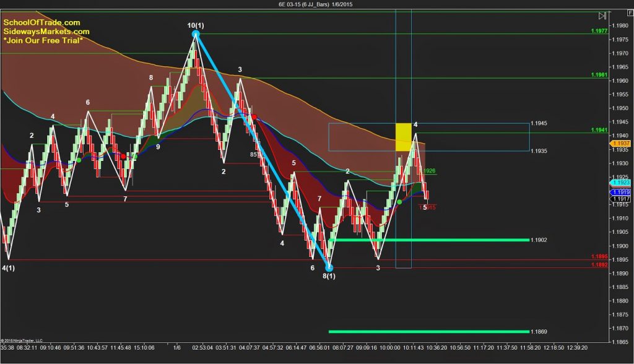Screen dimensions: 634x364
Task: Click the green 1.1961 level label
Action: tap(599, 75)
